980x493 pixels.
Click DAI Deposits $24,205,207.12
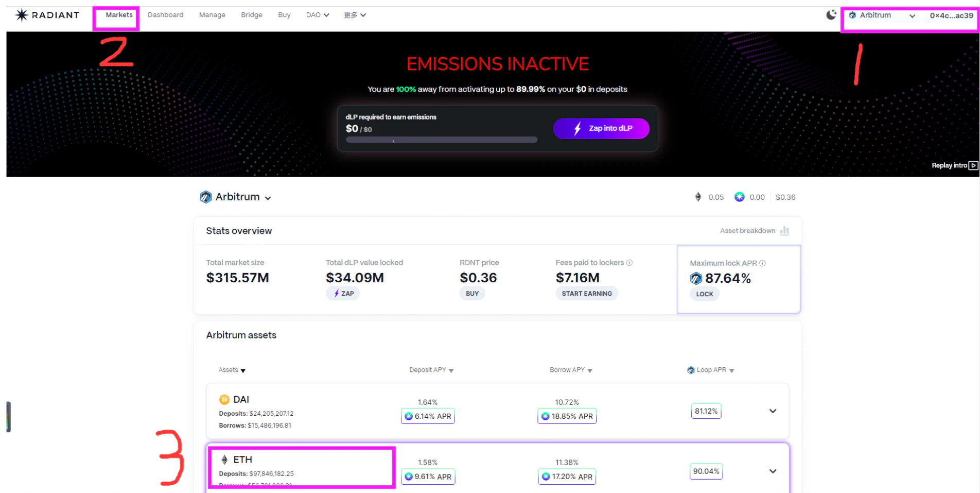coord(256,414)
